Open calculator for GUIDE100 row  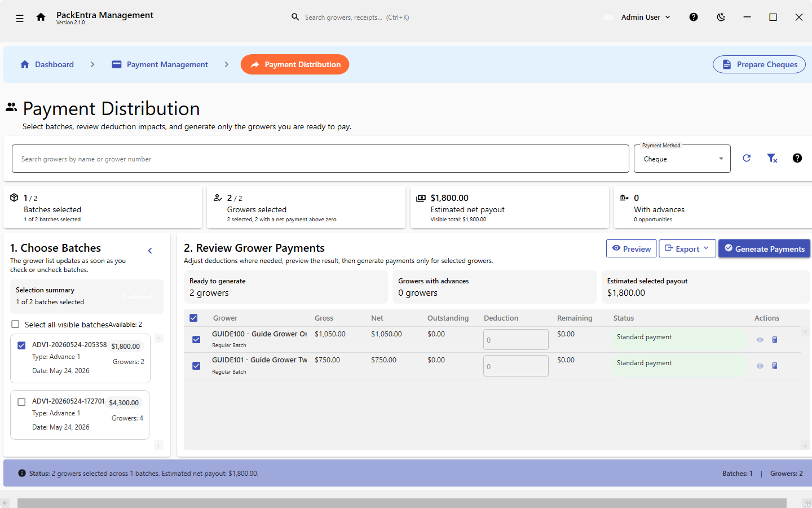pos(775,340)
